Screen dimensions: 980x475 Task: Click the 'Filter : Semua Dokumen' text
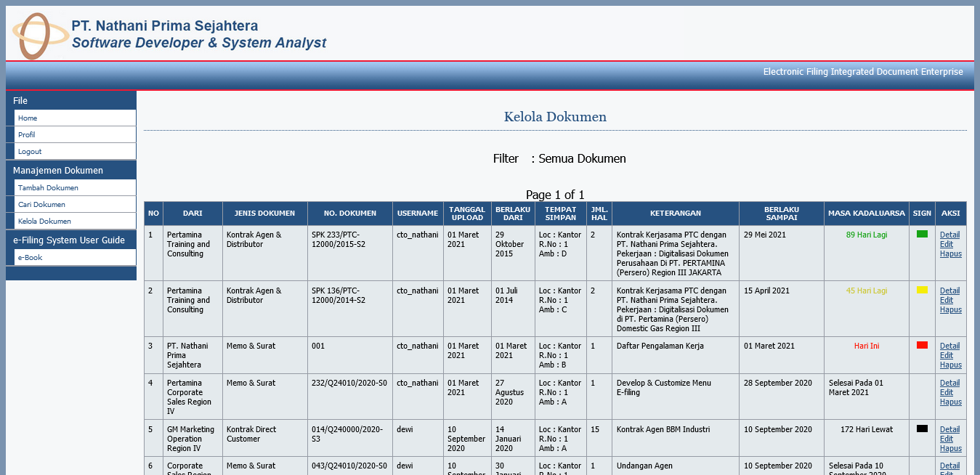(559, 158)
